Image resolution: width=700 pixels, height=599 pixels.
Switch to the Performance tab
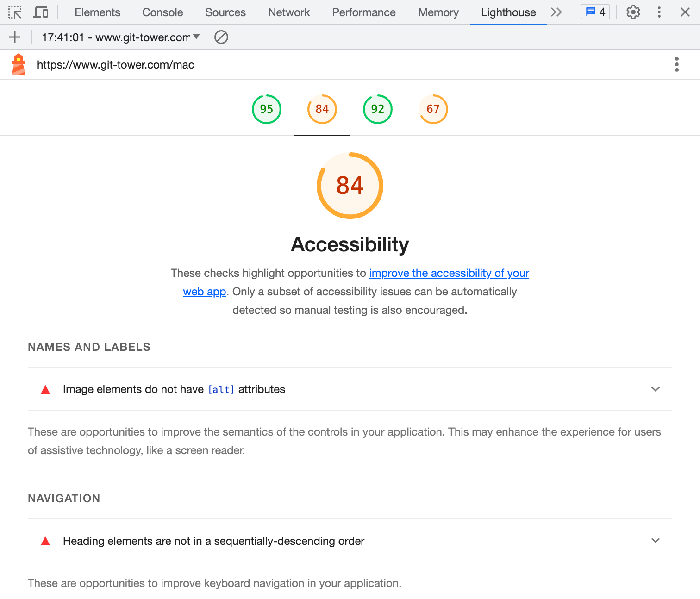[x=363, y=12]
